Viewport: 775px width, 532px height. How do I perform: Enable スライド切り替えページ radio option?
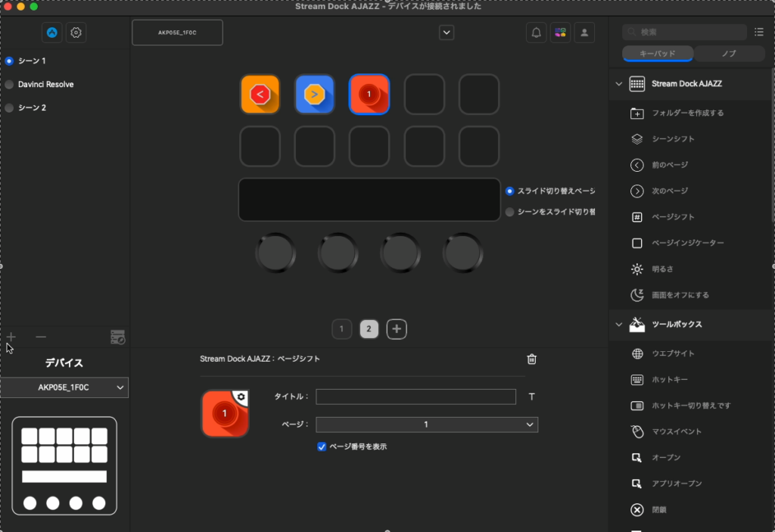(510, 191)
